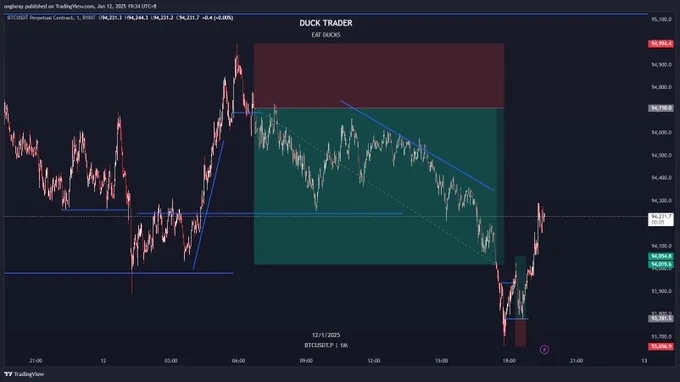Click the 12:00 time axis label

point(374,361)
